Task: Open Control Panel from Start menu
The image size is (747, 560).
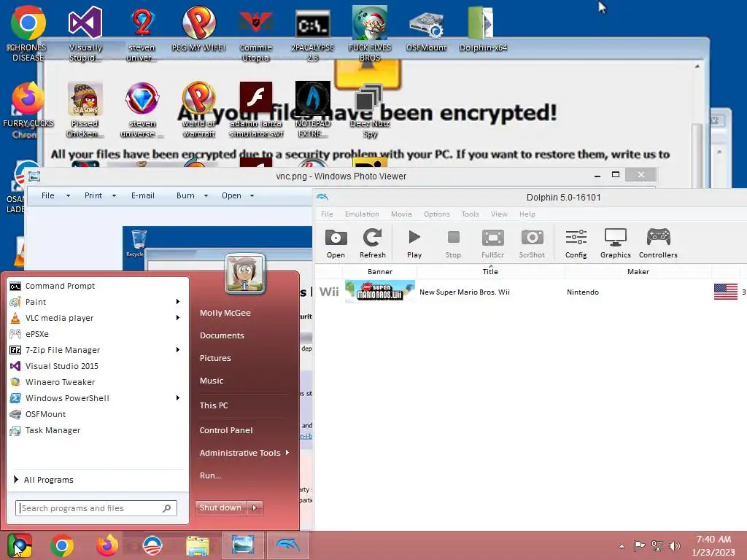Action: coord(226,430)
